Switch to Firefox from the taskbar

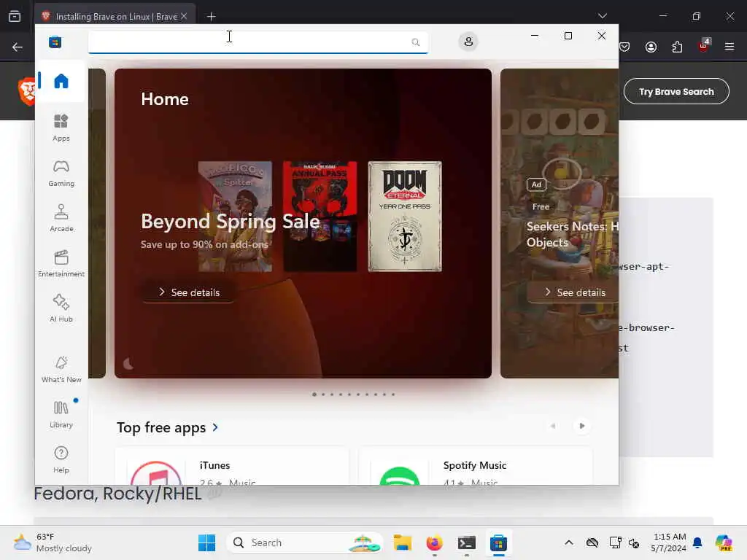point(434,542)
